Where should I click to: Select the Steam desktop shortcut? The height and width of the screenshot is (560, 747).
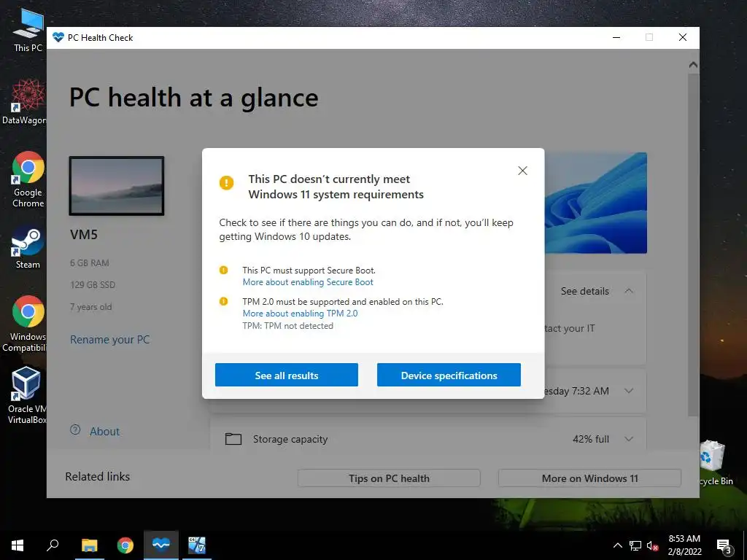[28, 247]
